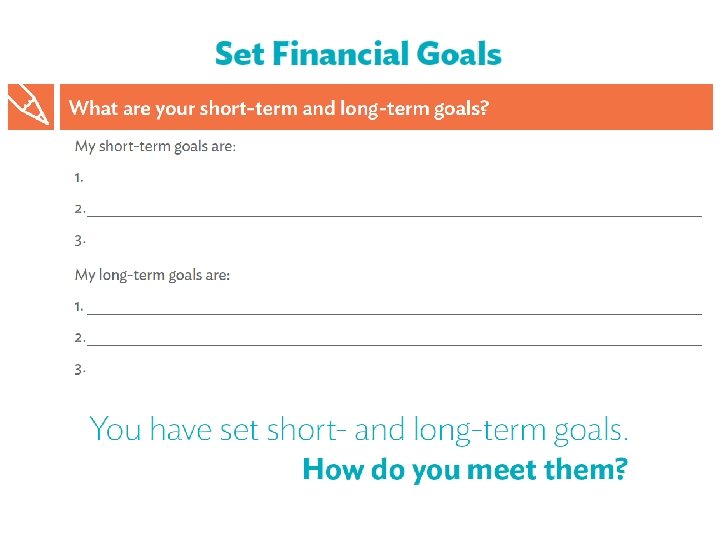Click the bold "How do you meet them?" question

(465, 469)
